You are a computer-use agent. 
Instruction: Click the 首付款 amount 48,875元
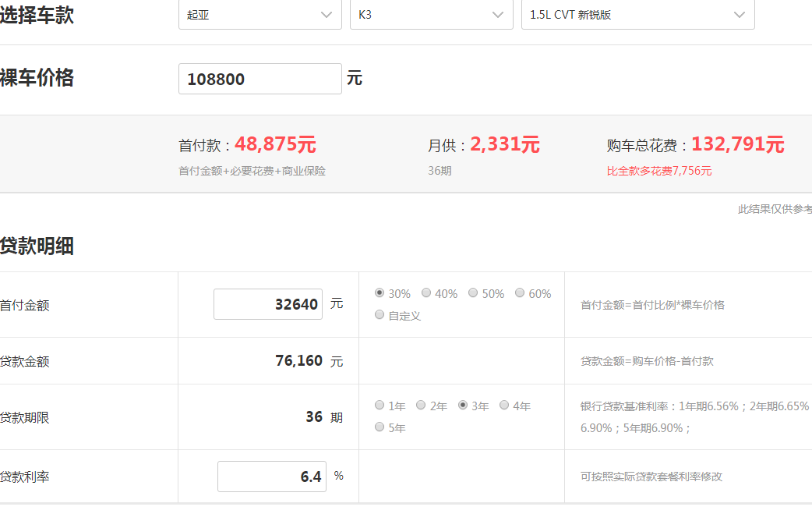click(276, 144)
